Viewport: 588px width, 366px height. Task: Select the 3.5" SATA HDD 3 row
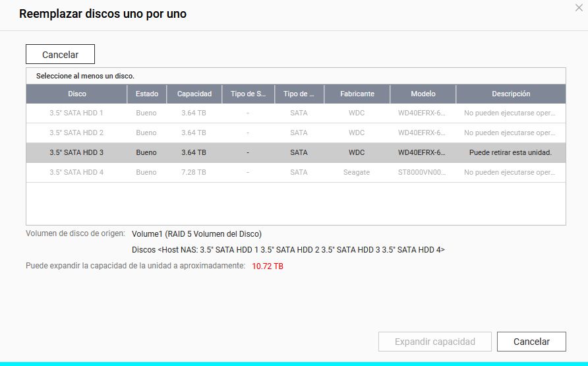point(76,153)
